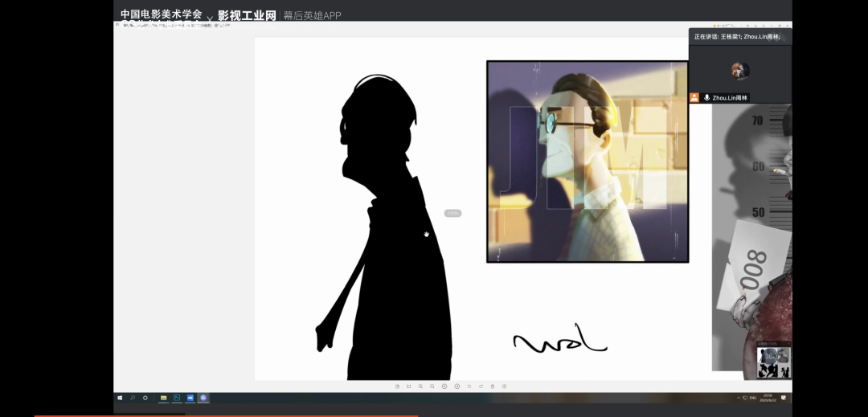Open the purple hexagon app on taskbar
Image resolution: width=868 pixels, height=417 pixels.
[x=203, y=398]
